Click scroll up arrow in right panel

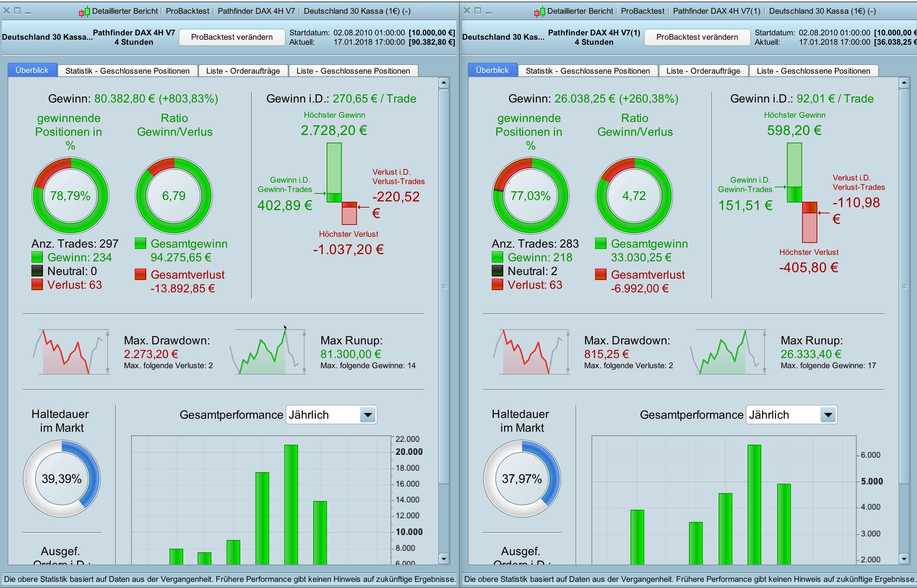904,82
